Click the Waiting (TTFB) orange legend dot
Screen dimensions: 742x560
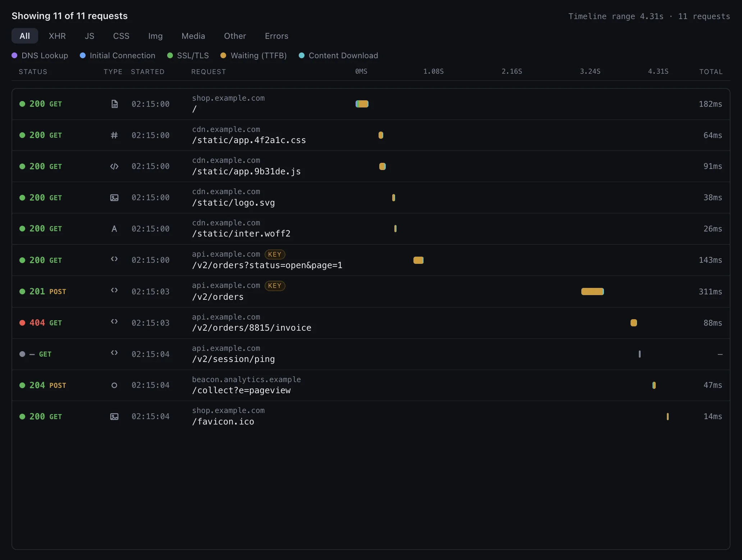[223, 55]
